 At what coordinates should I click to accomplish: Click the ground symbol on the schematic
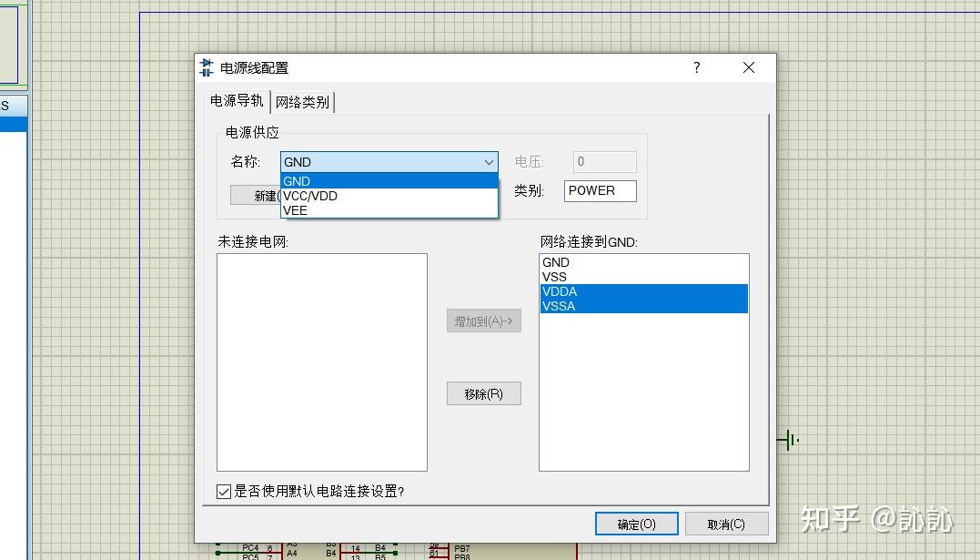pyautogui.click(x=788, y=440)
